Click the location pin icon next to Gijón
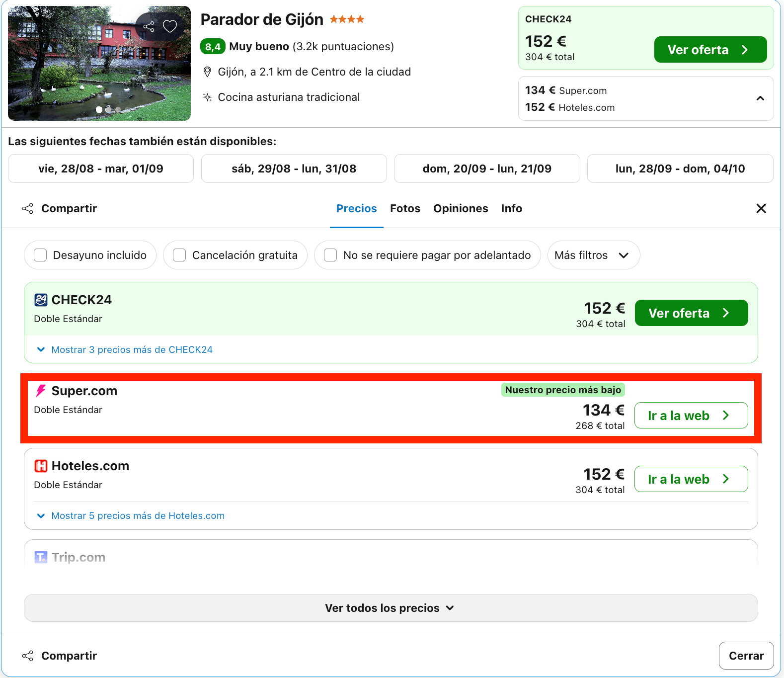This screenshot has width=784, height=678. [x=208, y=72]
